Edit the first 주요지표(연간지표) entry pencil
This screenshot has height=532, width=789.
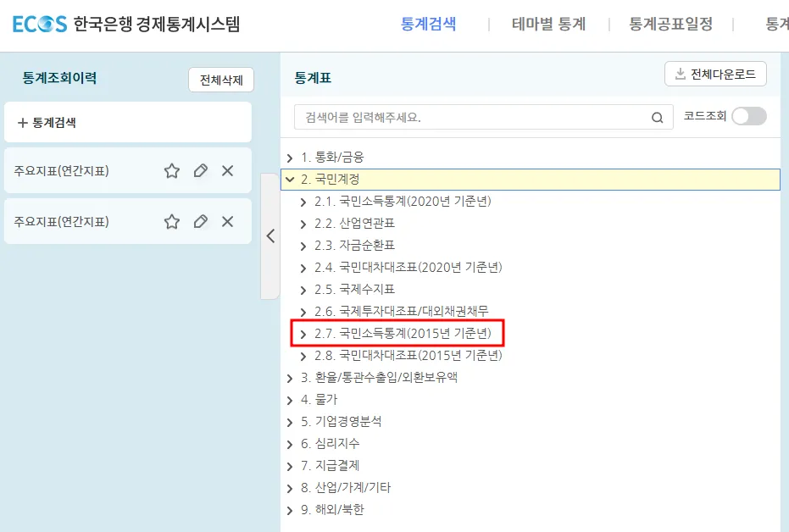pyautogui.click(x=200, y=171)
